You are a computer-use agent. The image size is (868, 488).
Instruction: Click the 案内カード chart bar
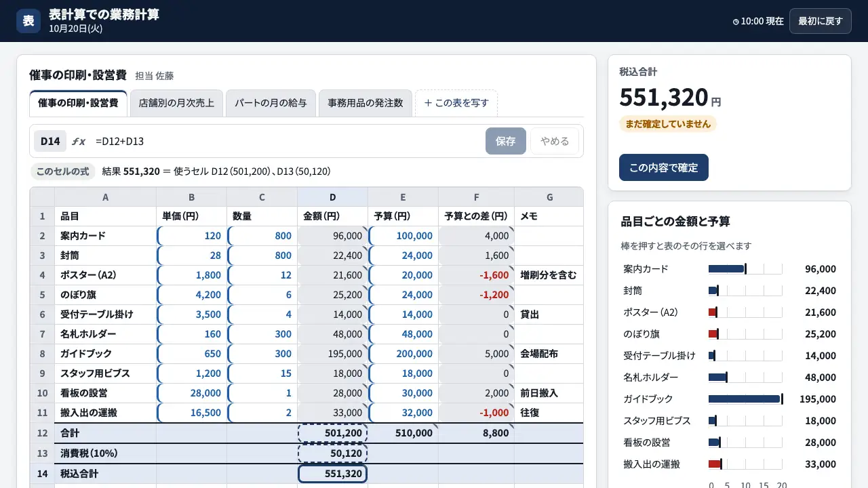click(x=726, y=268)
